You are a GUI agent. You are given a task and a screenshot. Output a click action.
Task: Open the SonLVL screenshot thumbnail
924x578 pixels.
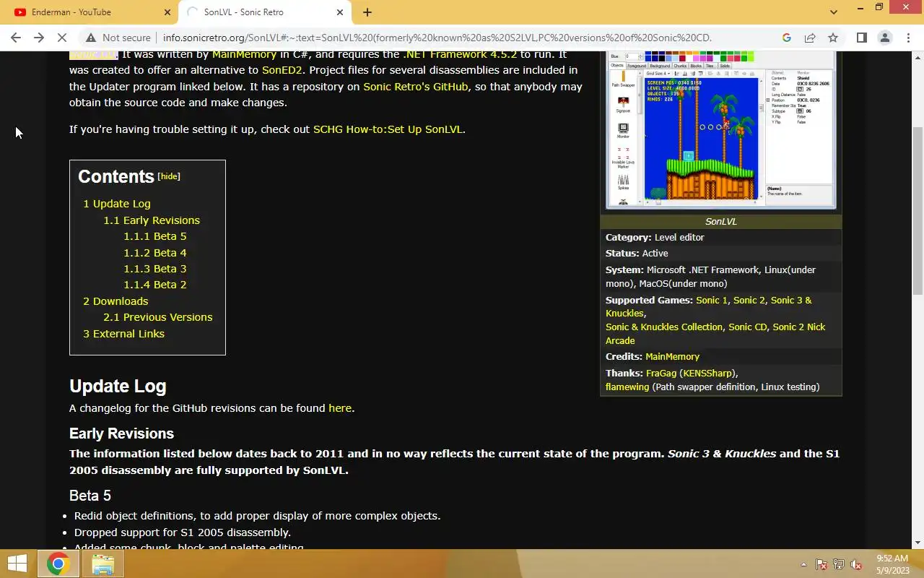point(721,130)
